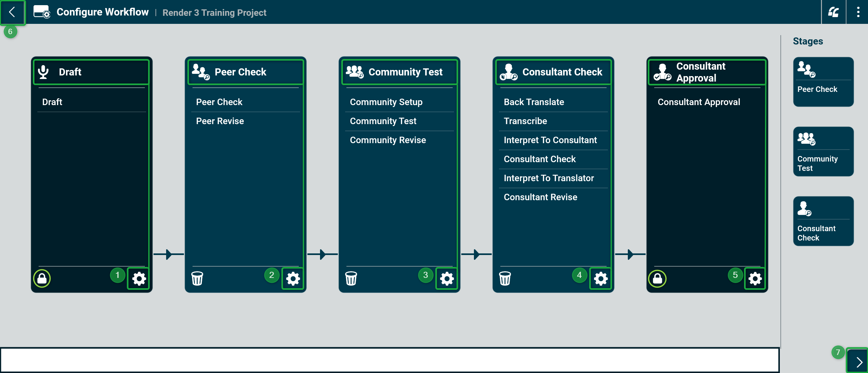Open settings gear for Draft stage
The height and width of the screenshot is (373, 868).
(138, 279)
